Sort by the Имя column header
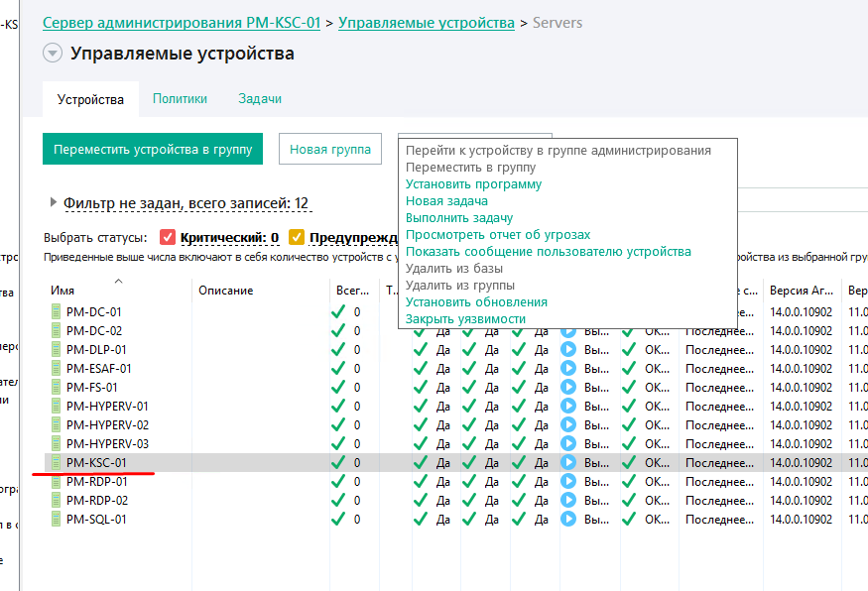Screen dimensions: 868x591 [x=62, y=291]
